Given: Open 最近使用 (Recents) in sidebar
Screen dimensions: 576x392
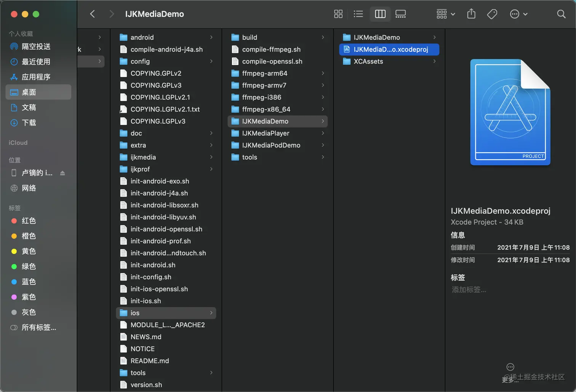Looking at the screenshot, I should coord(38,62).
